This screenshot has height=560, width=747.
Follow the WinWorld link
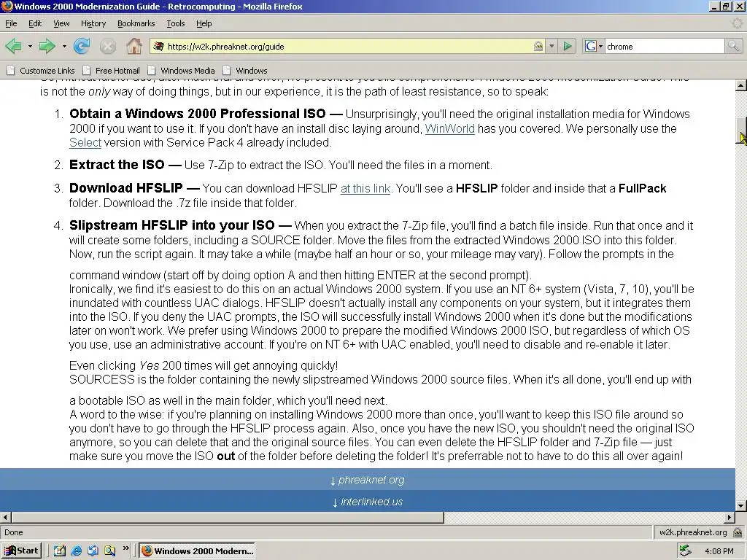(449, 128)
